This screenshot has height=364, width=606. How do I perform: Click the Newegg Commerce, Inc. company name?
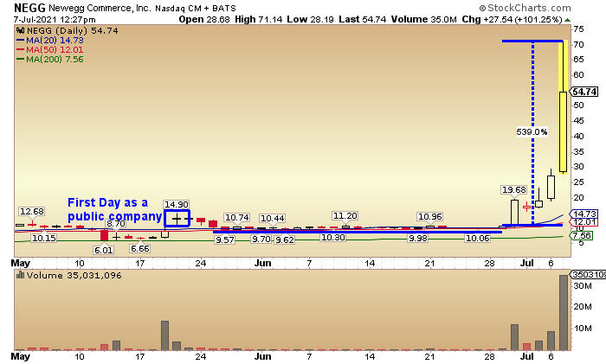(100, 8)
